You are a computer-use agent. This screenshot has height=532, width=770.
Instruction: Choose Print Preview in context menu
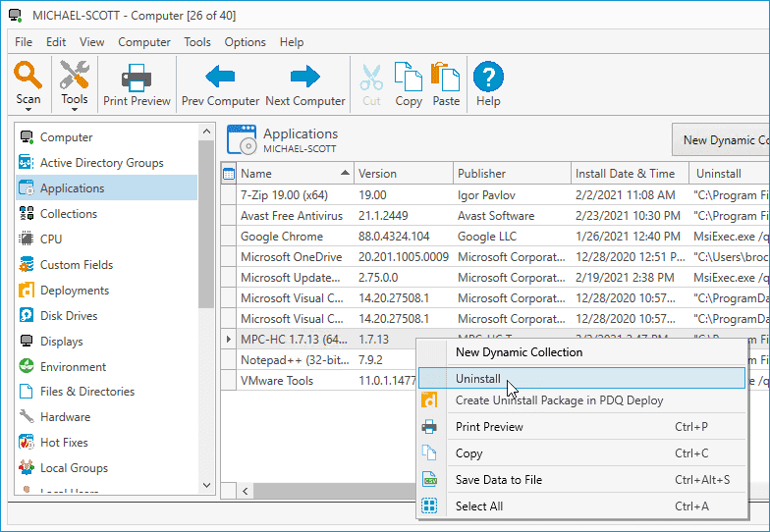(581, 426)
